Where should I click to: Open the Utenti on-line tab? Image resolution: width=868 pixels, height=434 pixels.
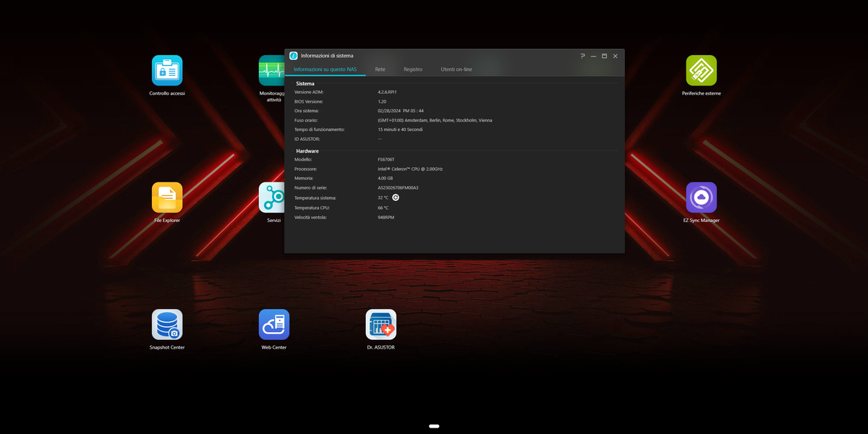pos(456,69)
